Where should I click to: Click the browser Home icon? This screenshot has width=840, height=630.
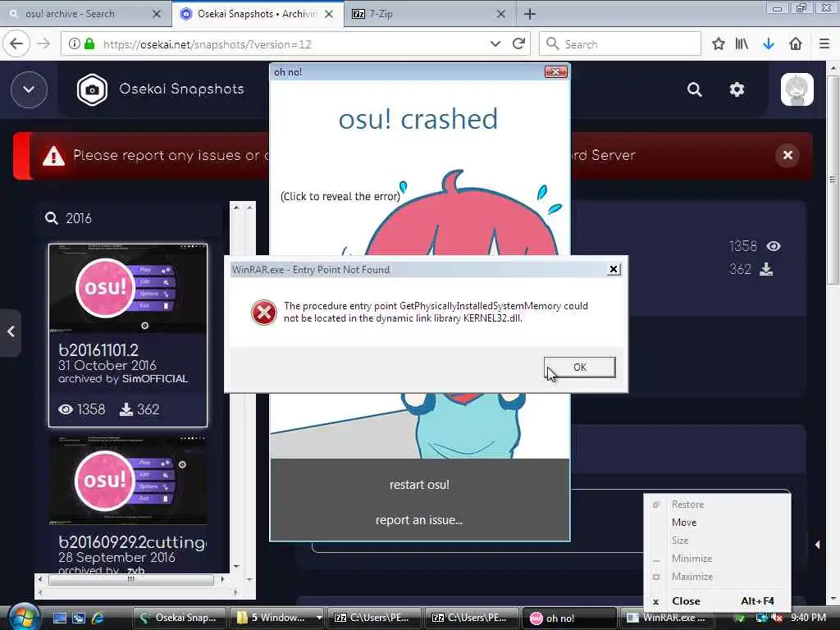[x=796, y=44]
